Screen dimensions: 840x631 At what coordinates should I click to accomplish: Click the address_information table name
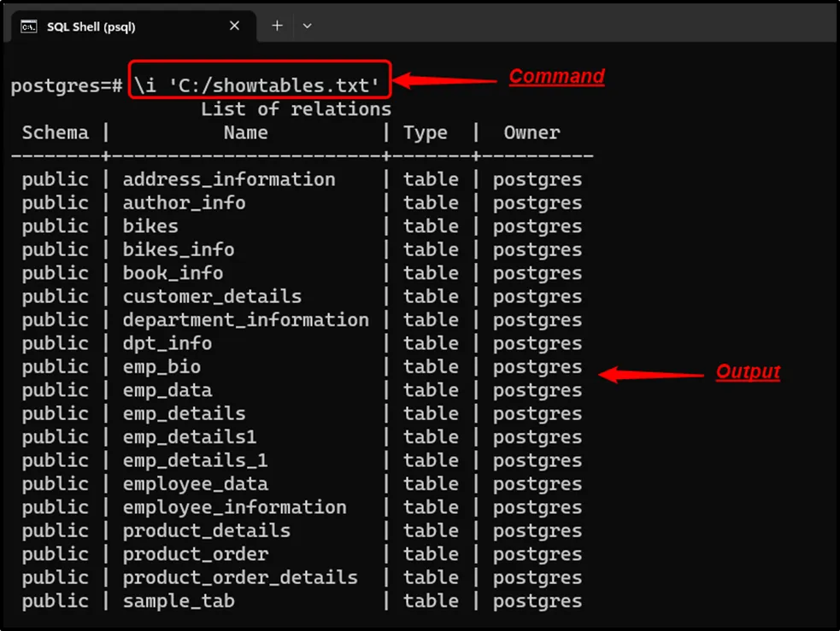[x=229, y=179]
